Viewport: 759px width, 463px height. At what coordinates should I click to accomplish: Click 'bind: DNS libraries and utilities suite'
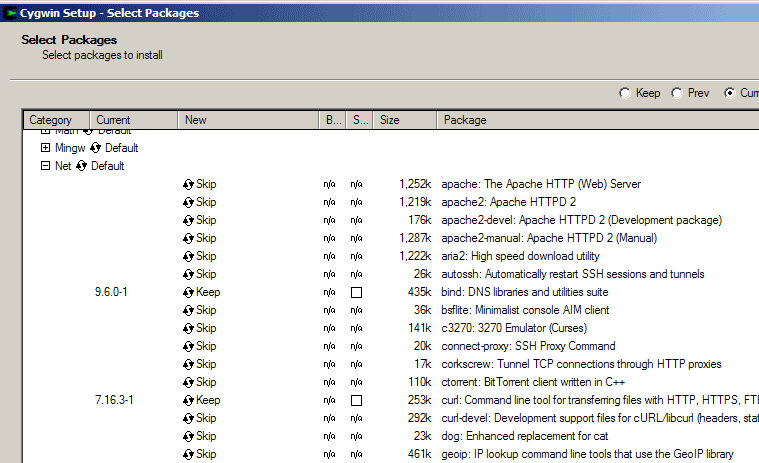[525, 292]
